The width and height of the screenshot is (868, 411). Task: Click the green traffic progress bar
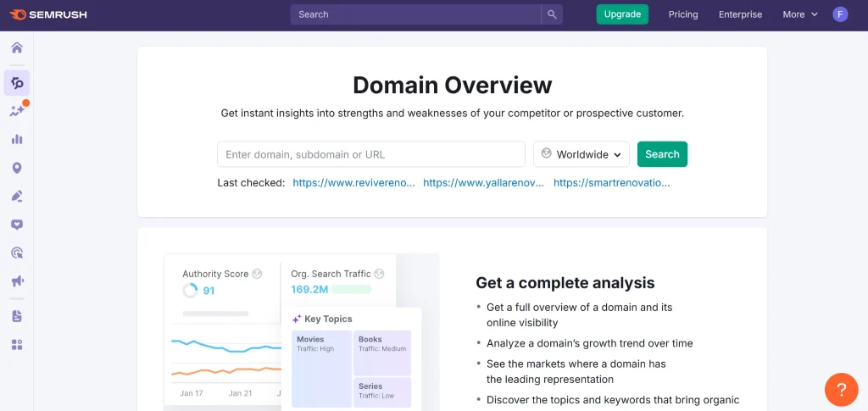click(x=351, y=289)
